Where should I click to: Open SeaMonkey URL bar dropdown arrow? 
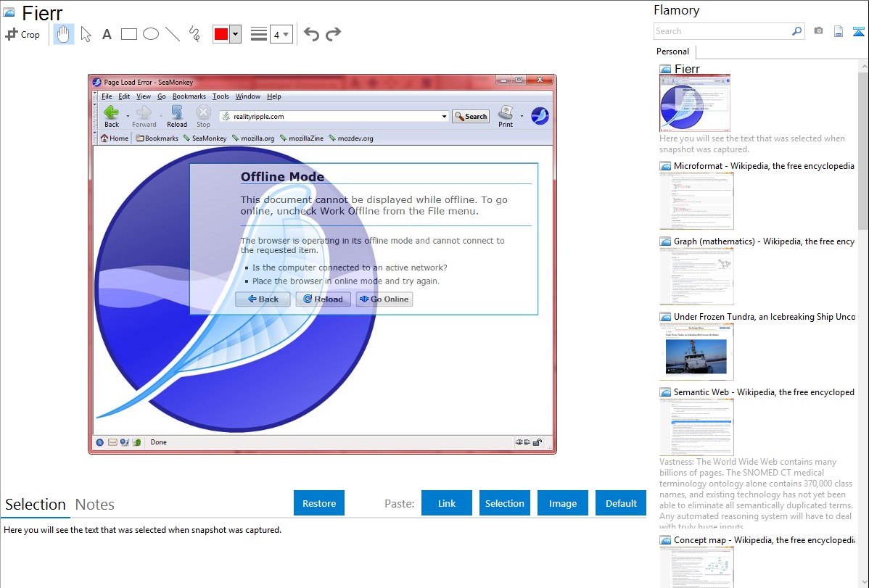point(444,117)
